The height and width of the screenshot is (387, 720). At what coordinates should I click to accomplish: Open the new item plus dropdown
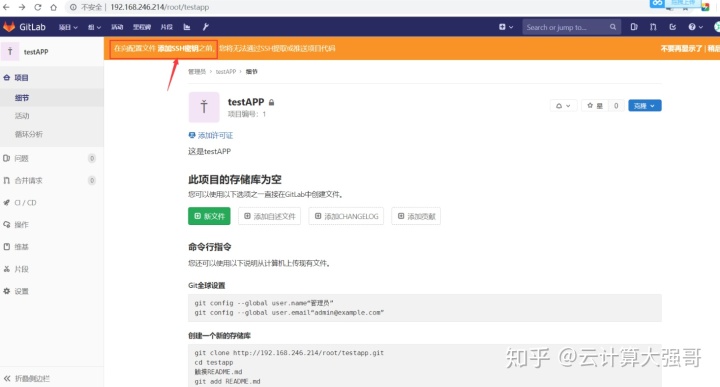point(506,27)
